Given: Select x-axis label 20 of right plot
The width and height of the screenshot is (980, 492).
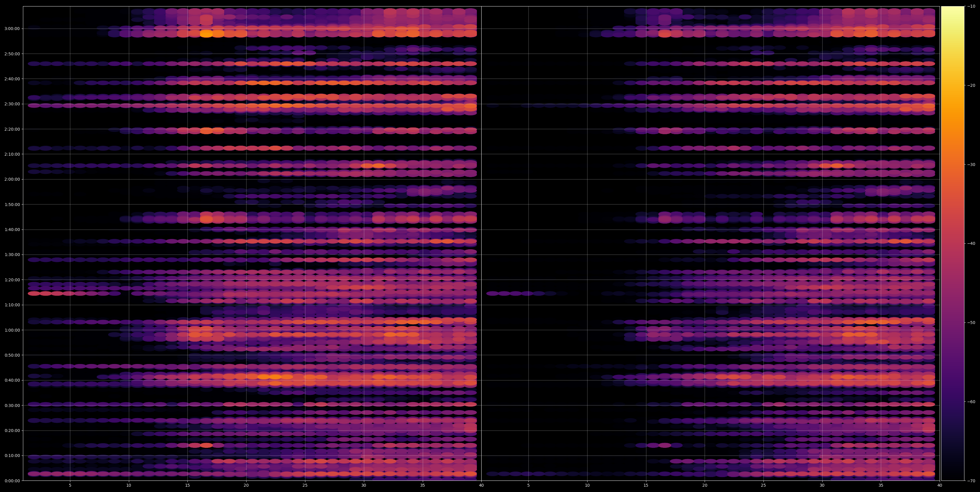Looking at the screenshot, I should [x=705, y=486].
